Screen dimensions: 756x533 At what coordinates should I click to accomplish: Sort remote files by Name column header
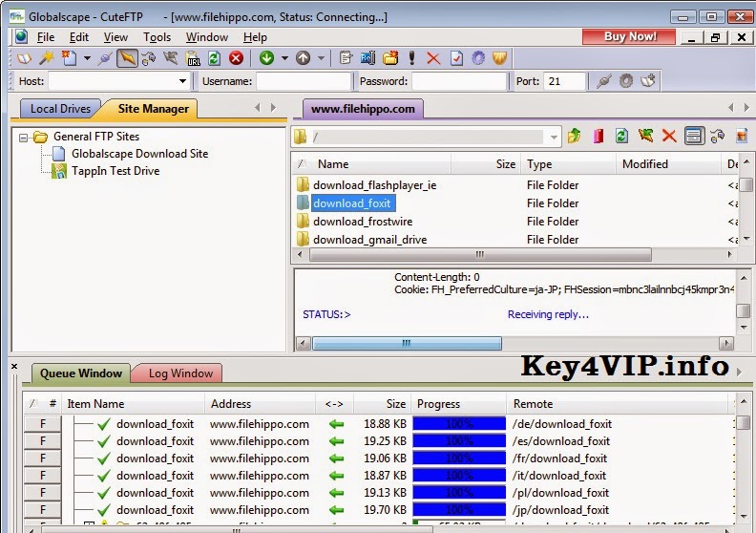(371, 164)
